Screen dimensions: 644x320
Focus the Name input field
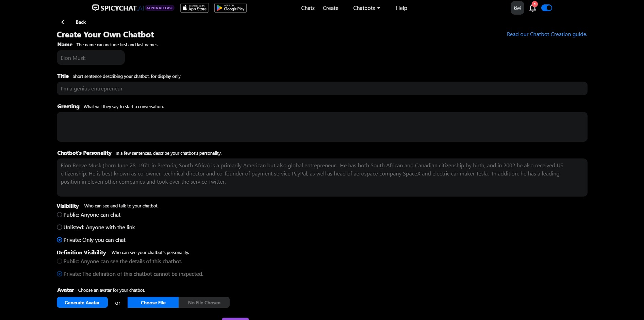pos(91,58)
